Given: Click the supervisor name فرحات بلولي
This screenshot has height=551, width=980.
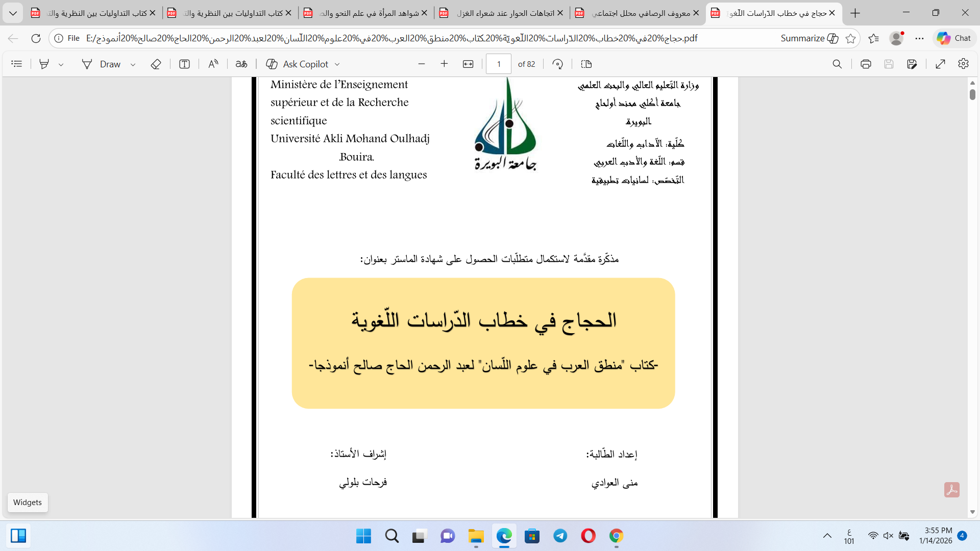Looking at the screenshot, I should (x=363, y=482).
